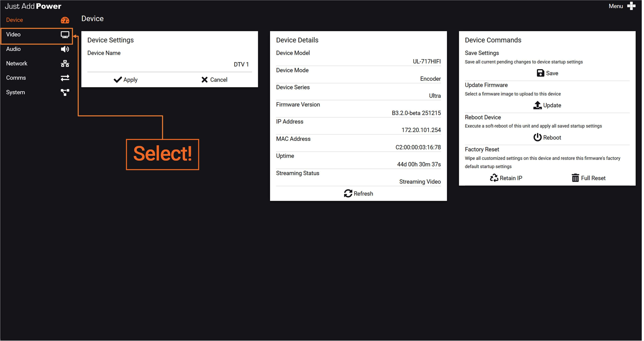Viewport: 644px width, 341px height.
Task: Click the Comms arrows icon
Action: 65,78
